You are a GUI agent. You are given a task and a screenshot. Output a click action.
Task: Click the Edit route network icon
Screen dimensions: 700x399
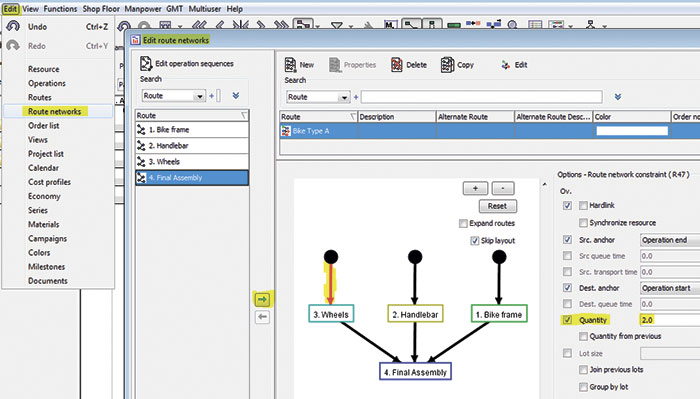pyautogui.click(x=506, y=65)
